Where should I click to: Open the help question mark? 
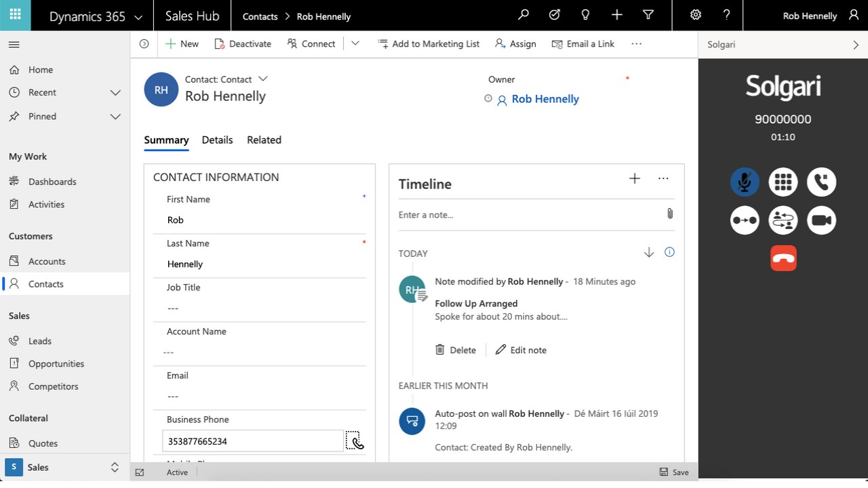coord(726,15)
